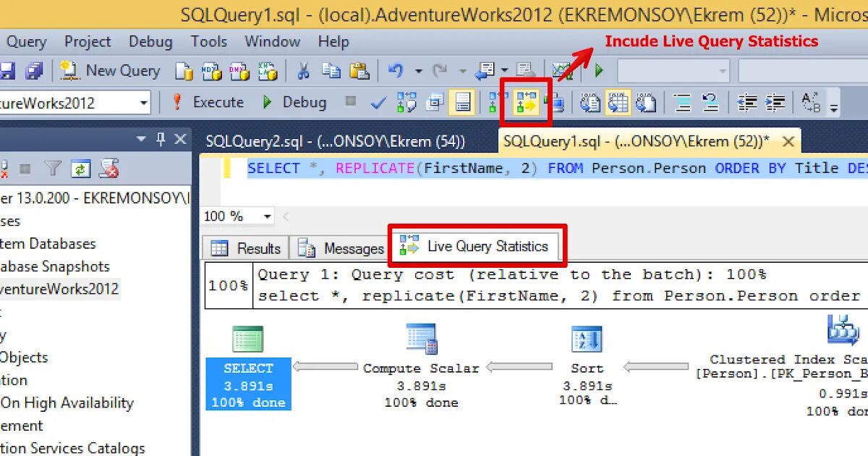Switch to the Messages tab
Screen dimensions: 868x456
click(x=341, y=248)
